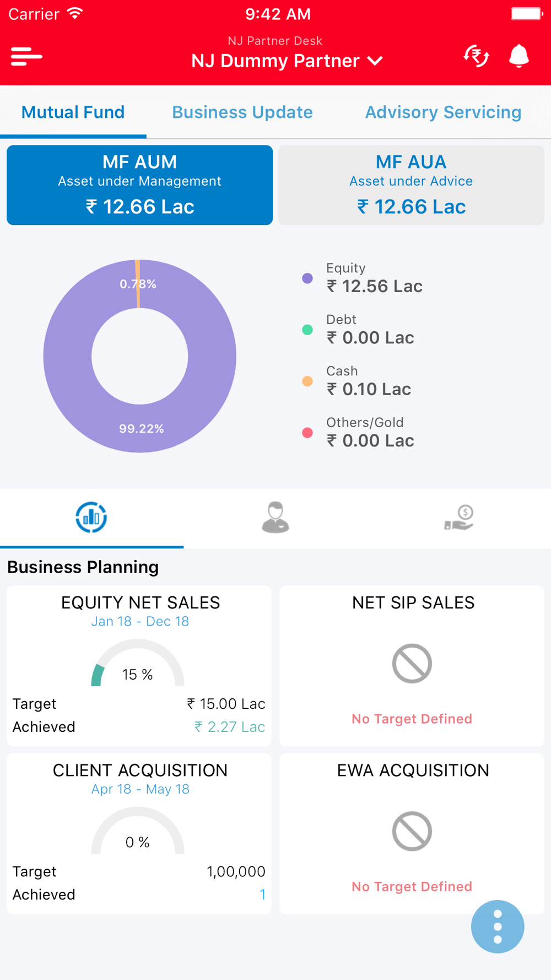Tap the orange Cash legend dot
The image size is (551, 980).
coord(307,381)
